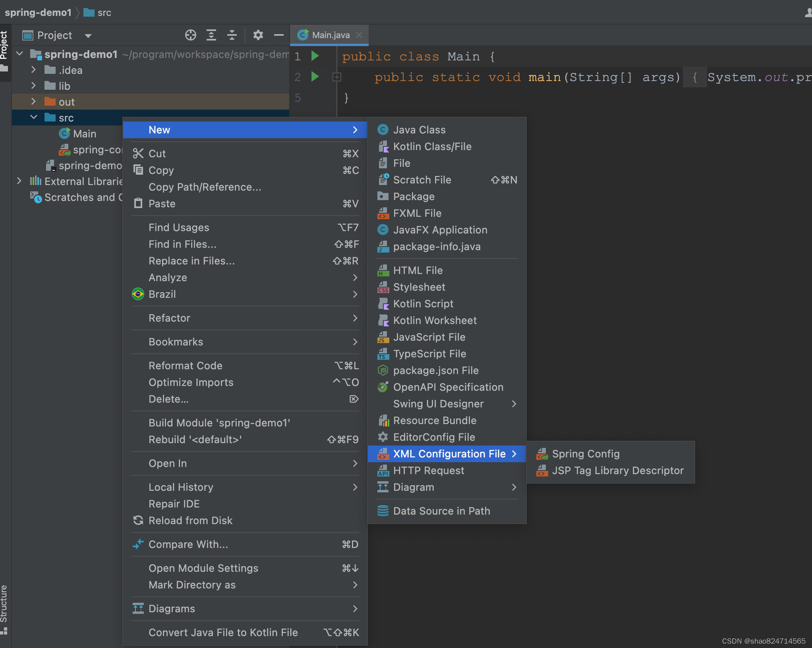The image size is (812, 648).
Task: Choose Data Source in Path
Action: tap(447, 511)
